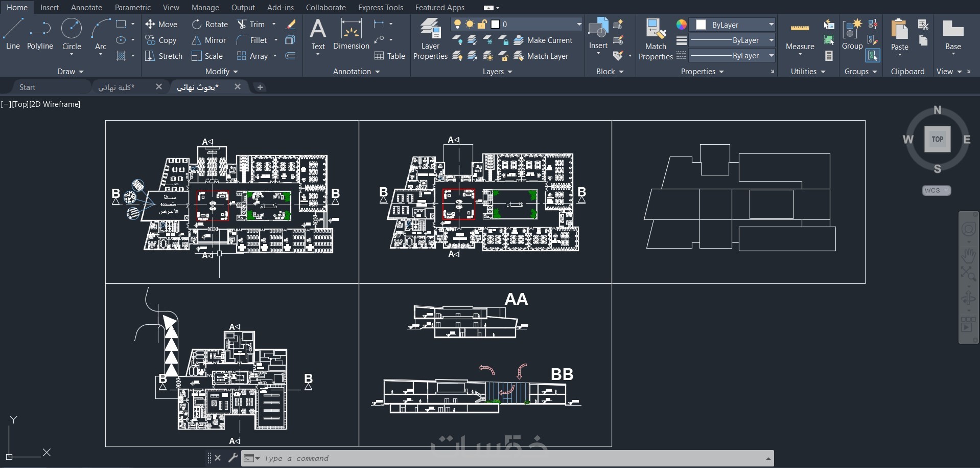980x468 pixels.
Task: Open the linetype ByLayer dropdown
Action: tap(771, 56)
